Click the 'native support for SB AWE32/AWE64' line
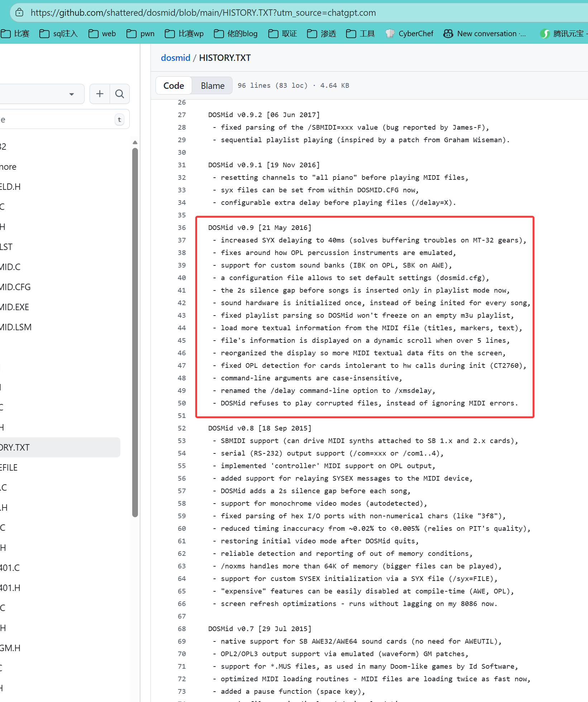The height and width of the screenshot is (702, 588). [357, 641]
